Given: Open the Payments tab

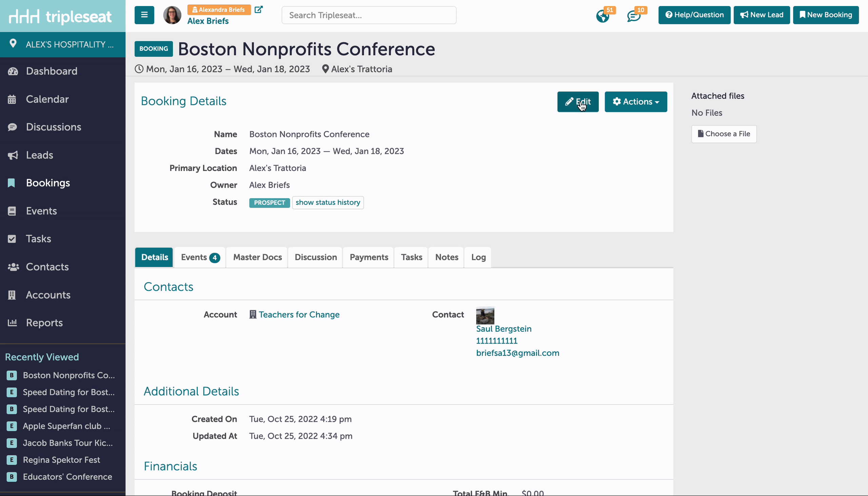Looking at the screenshot, I should click(x=369, y=257).
